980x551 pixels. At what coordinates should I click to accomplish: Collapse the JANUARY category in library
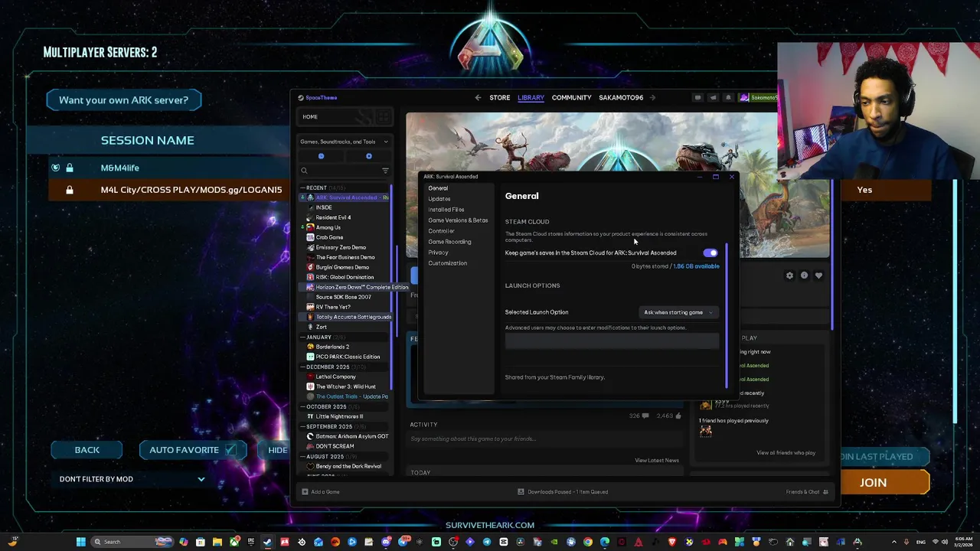[x=302, y=337]
